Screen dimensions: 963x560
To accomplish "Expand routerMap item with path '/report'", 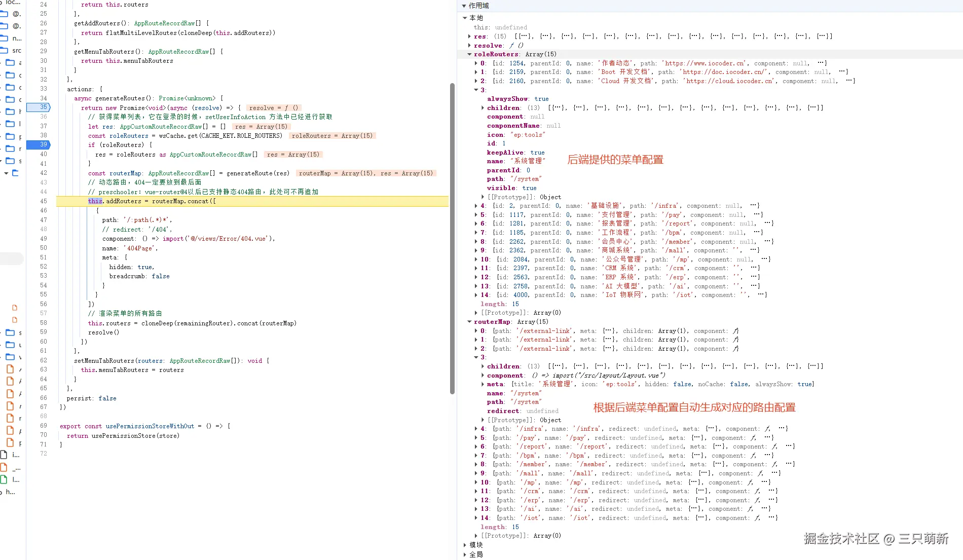I will [x=476, y=446].
